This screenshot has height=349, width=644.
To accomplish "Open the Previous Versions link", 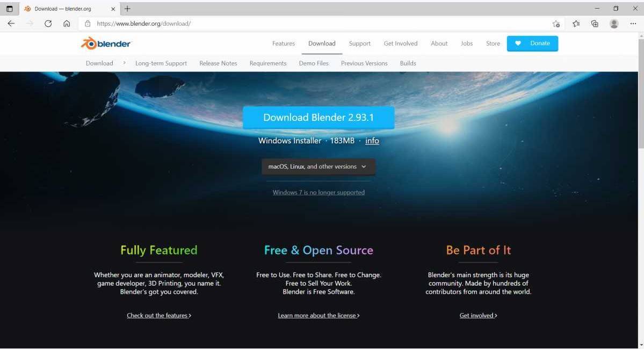I will 364,63.
